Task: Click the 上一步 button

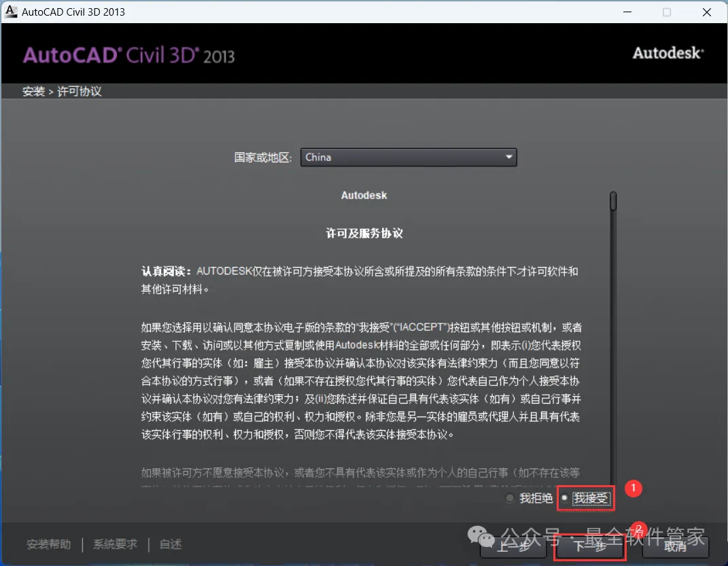Action: click(513, 546)
